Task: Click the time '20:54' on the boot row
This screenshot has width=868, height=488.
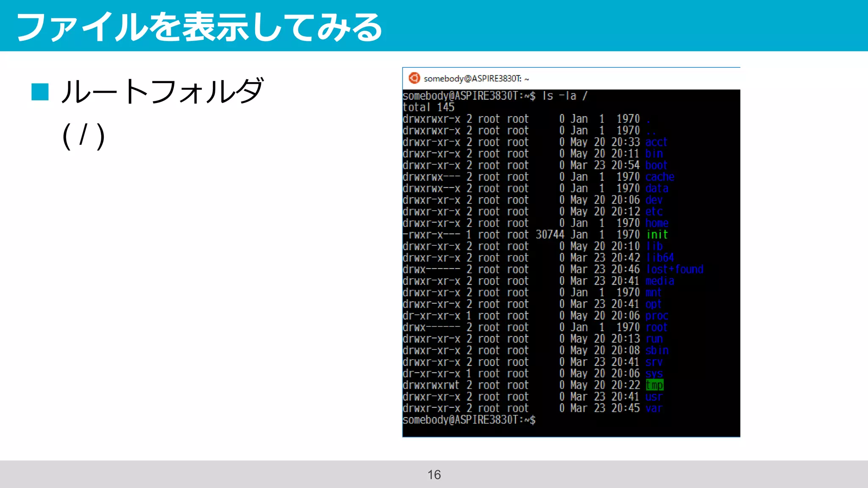Action: pyautogui.click(x=626, y=165)
